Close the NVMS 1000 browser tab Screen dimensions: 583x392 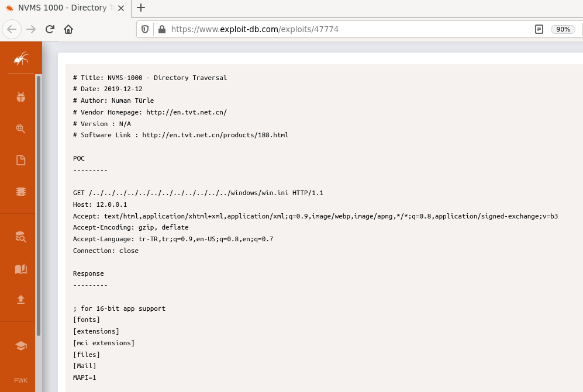coord(121,8)
